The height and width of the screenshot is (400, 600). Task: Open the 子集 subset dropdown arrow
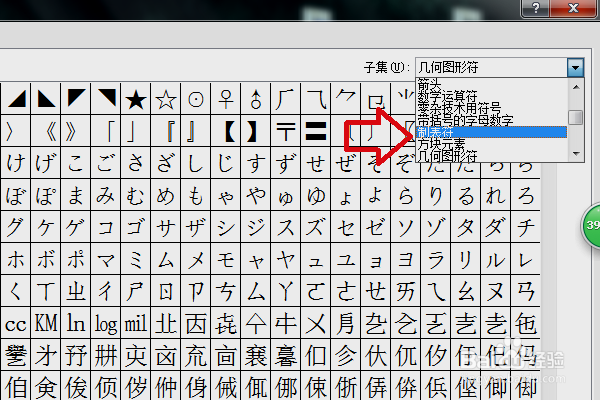[x=576, y=67]
